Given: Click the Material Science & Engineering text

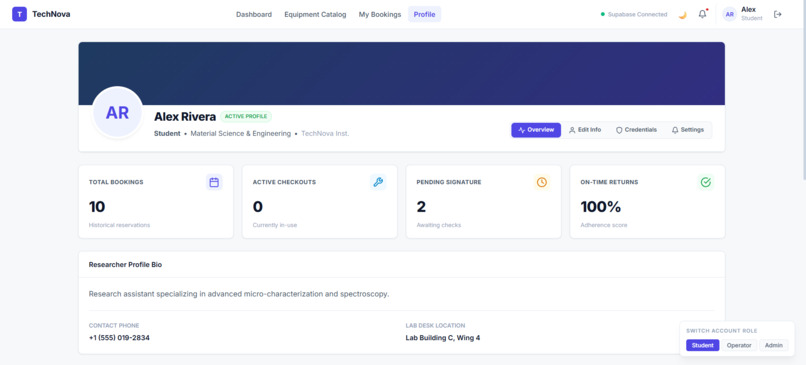Looking at the screenshot, I should (x=241, y=134).
